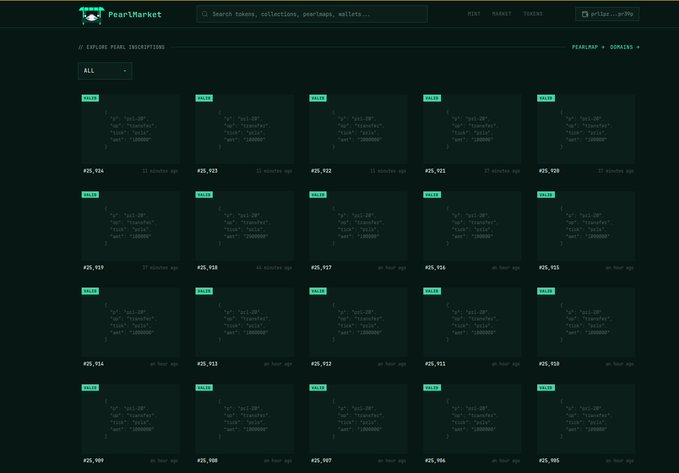Click the VALID badge on card #25,909

(x=90, y=388)
